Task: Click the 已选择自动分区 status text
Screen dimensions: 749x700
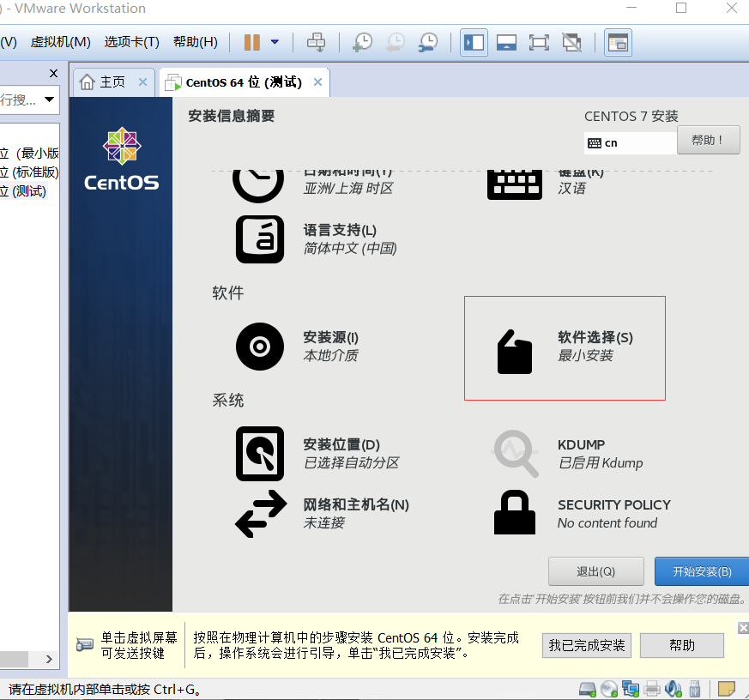Action: coord(351,463)
